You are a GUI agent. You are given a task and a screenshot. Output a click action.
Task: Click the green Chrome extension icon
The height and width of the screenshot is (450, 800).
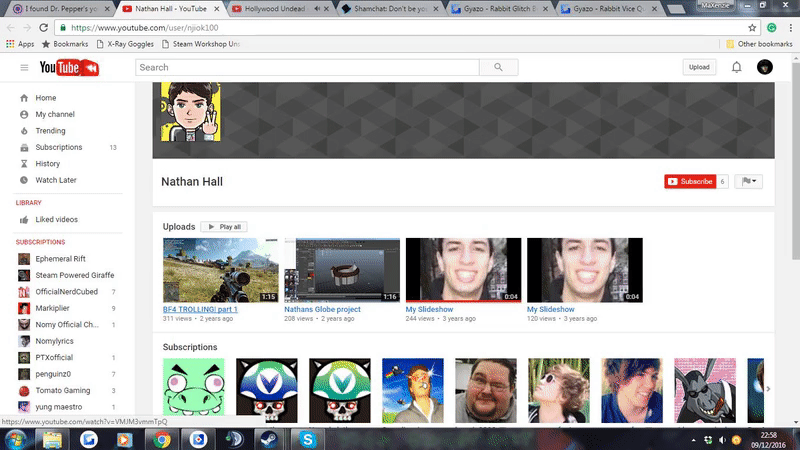point(771,28)
